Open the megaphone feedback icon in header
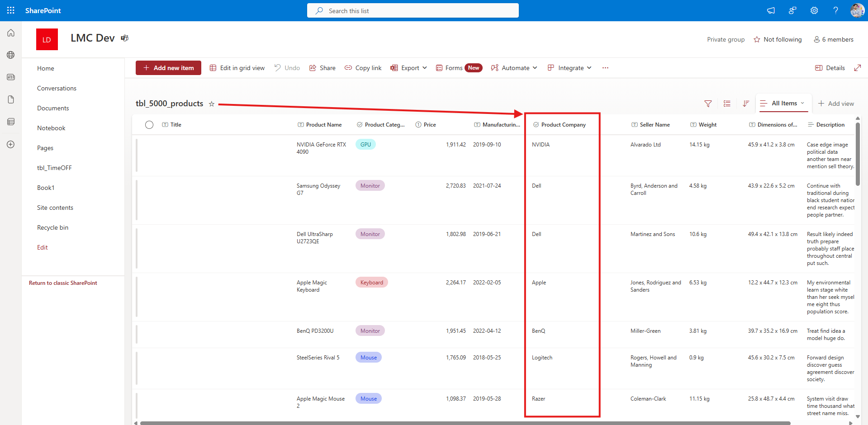This screenshot has width=868, height=425. [771, 10]
